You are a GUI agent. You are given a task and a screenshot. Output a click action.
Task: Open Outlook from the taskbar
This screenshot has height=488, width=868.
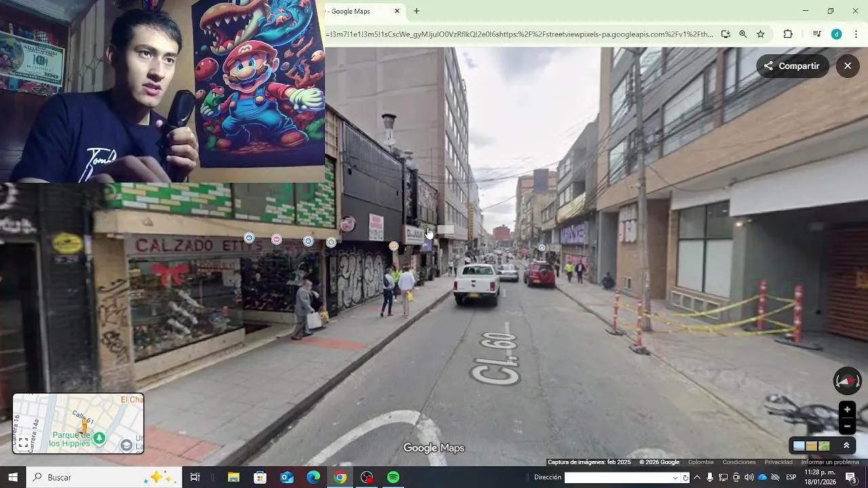tap(287, 477)
